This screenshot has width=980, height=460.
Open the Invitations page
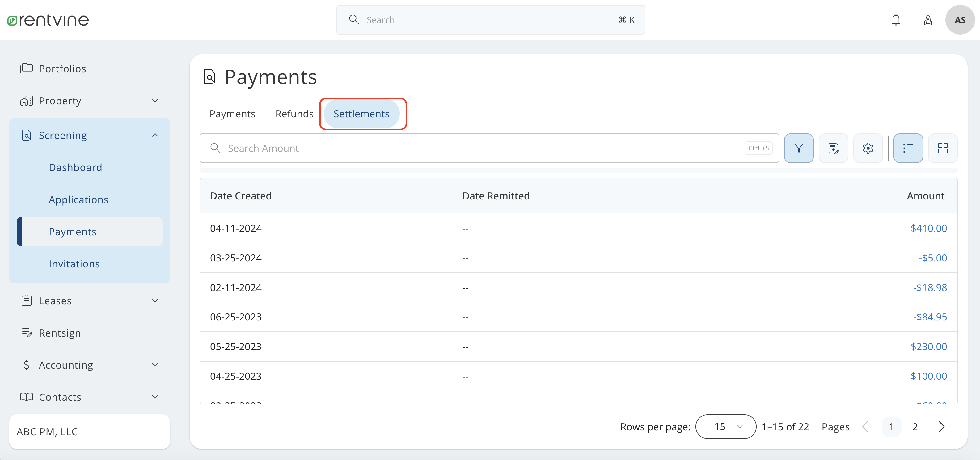(74, 263)
